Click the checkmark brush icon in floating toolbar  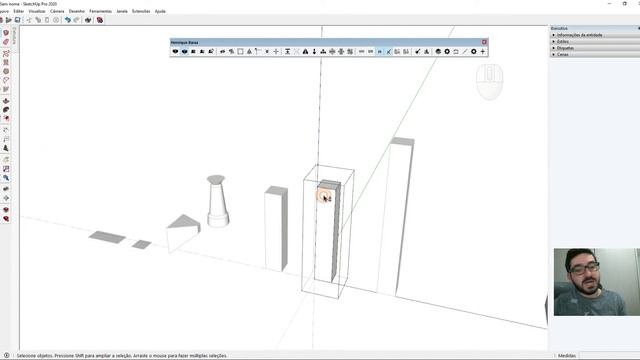pos(418,51)
